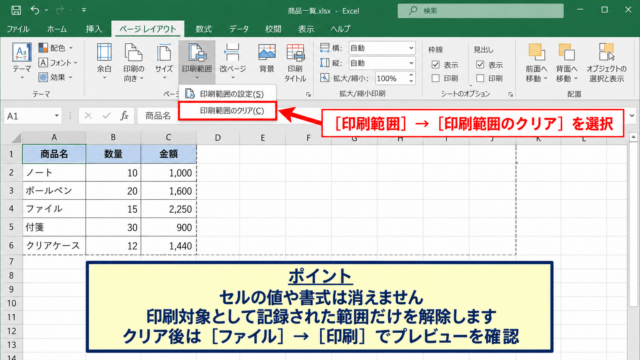Toggle 見出し 印刷 (Headings Print) checkbox
This screenshot has width=640, height=360.
click(480, 78)
